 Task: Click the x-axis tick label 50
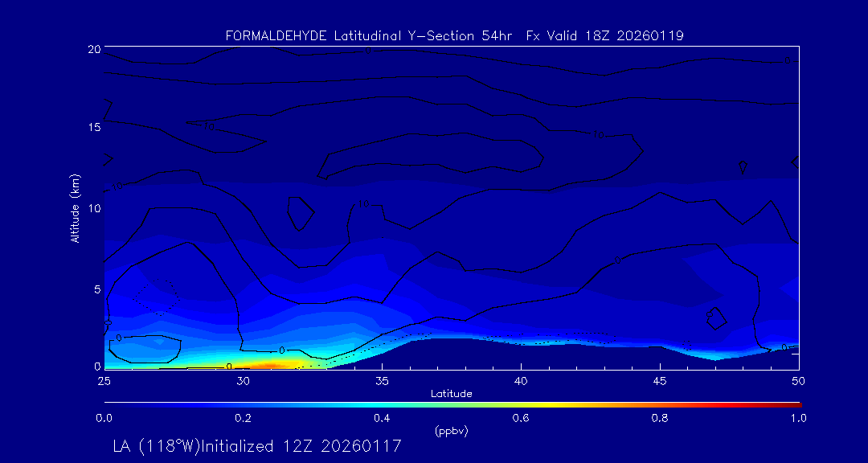click(x=799, y=380)
